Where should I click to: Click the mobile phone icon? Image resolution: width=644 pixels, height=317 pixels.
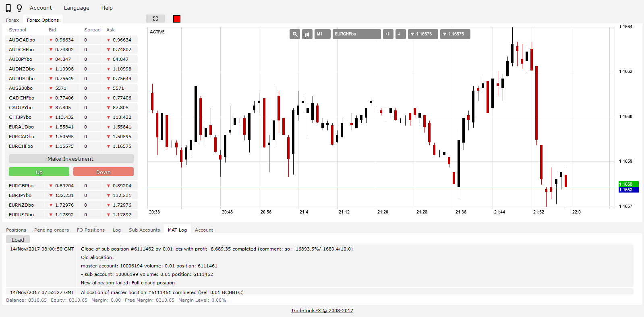click(8, 8)
